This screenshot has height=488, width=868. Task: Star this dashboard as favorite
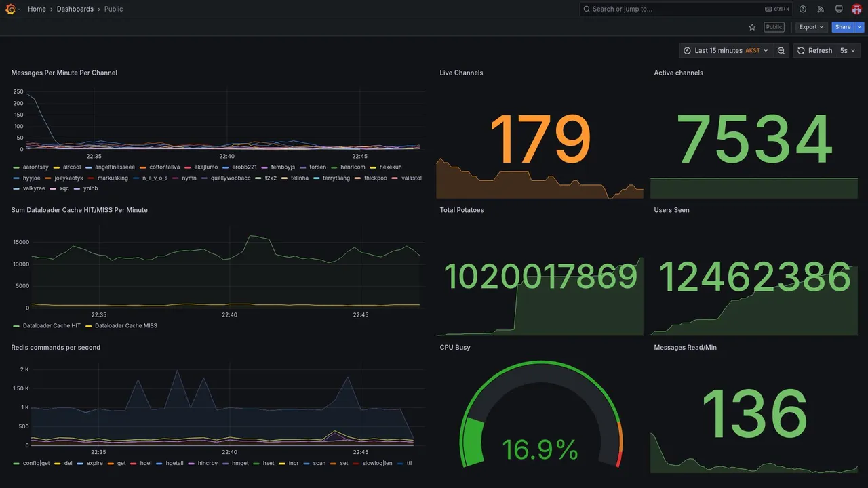coord(752,27)
